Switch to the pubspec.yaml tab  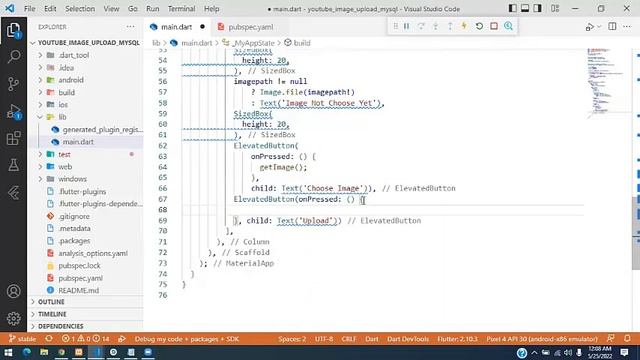click(x=251, y=27)
